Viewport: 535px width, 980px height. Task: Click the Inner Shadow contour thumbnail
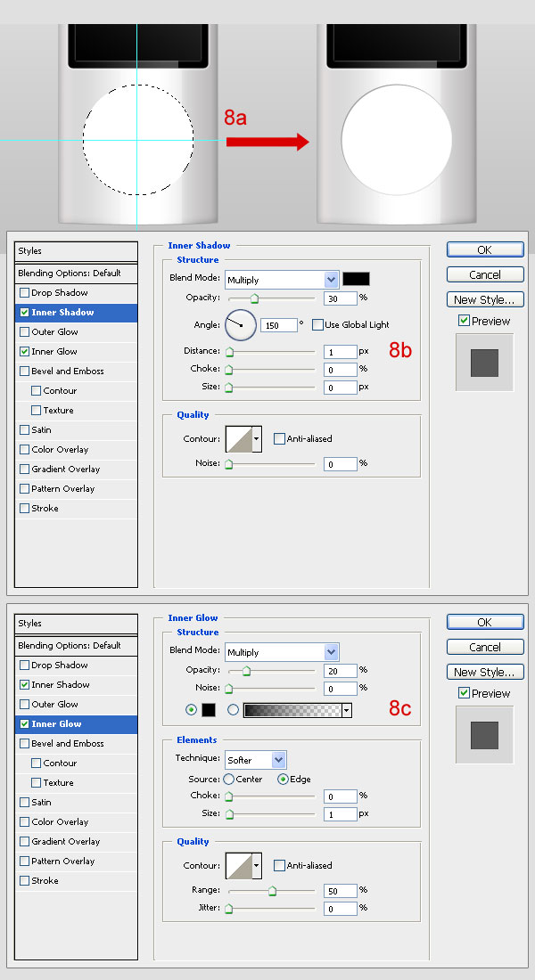click(238, 438)
